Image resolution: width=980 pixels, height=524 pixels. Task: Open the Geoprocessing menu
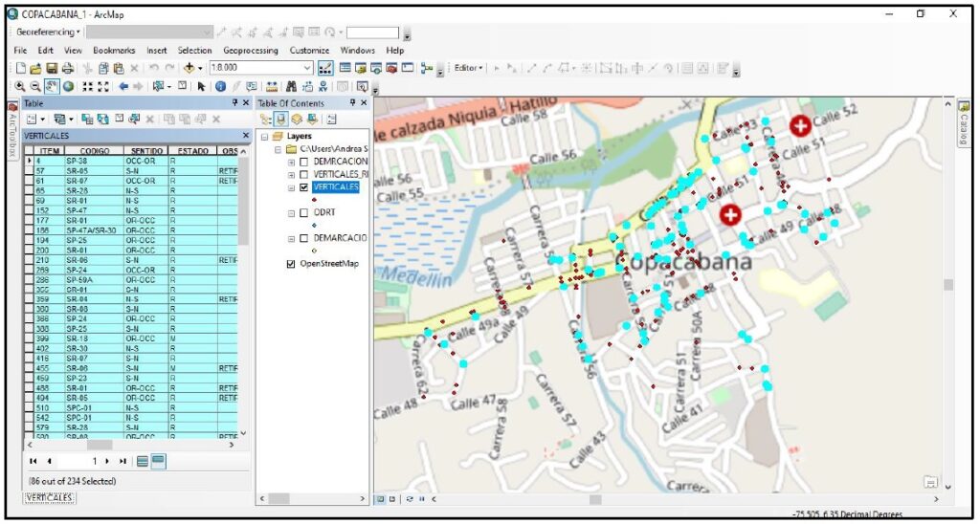(250, 51)
